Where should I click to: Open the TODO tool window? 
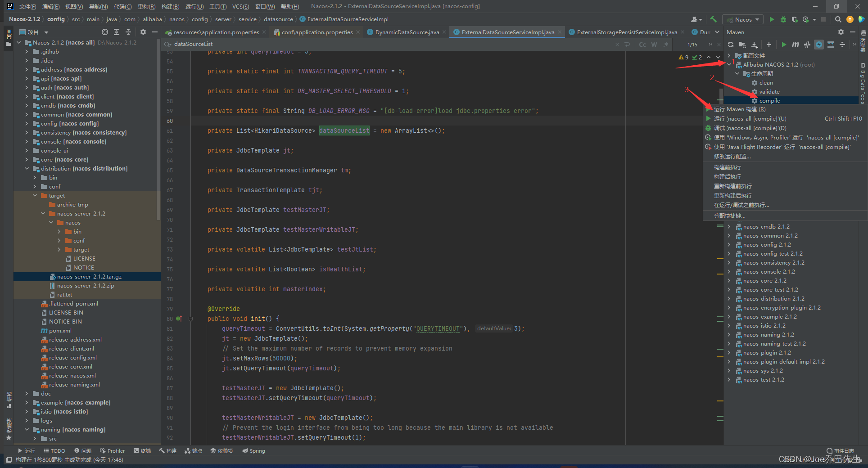pyautogui.click(x=54, y=450)
